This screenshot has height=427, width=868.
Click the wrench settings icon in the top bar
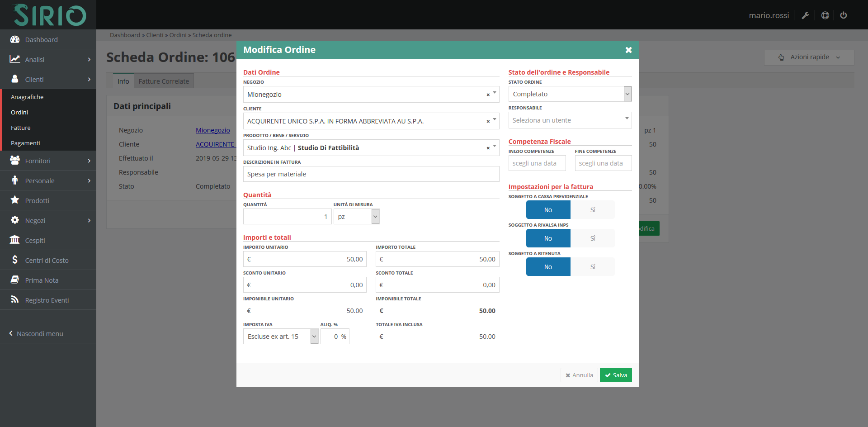pos(805,15)
